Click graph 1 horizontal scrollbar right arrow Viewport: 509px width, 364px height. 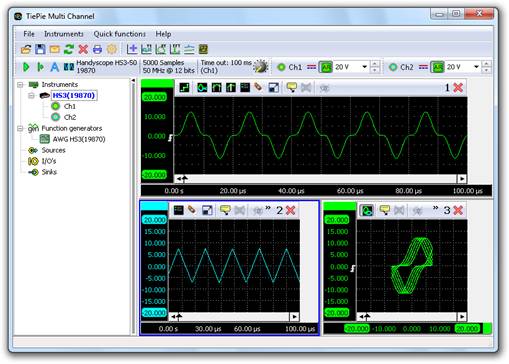[462, 179]
